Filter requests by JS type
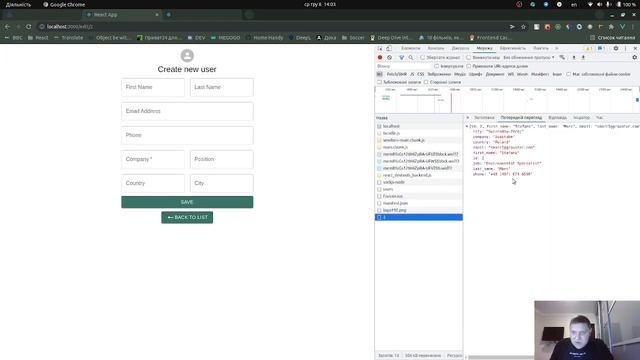The image size is (640, 360). [412, 74]
